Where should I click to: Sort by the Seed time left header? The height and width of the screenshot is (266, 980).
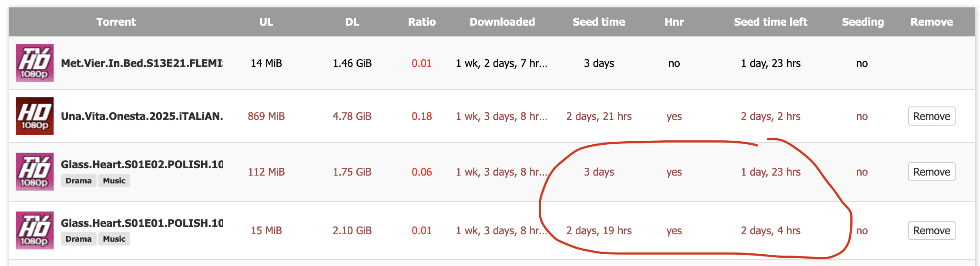point(770,22)
